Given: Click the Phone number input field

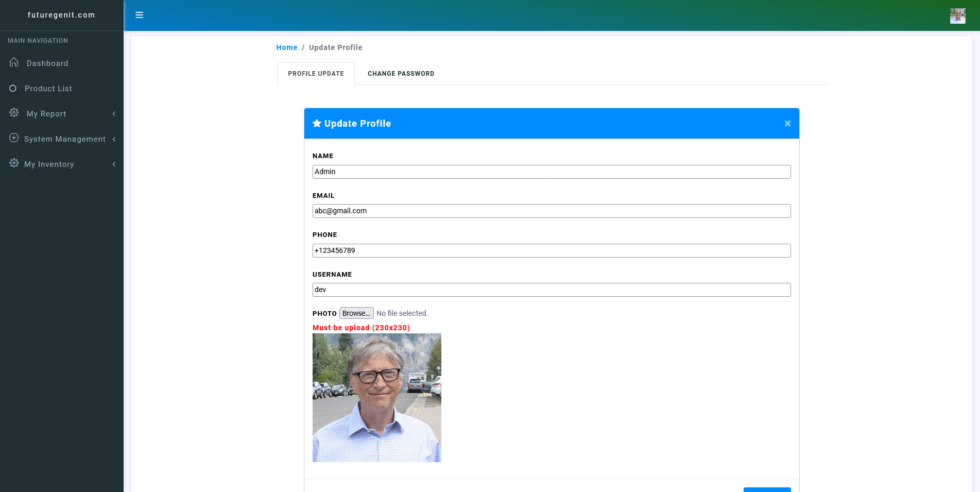Looking at the screenshot, I should [551, 250].
